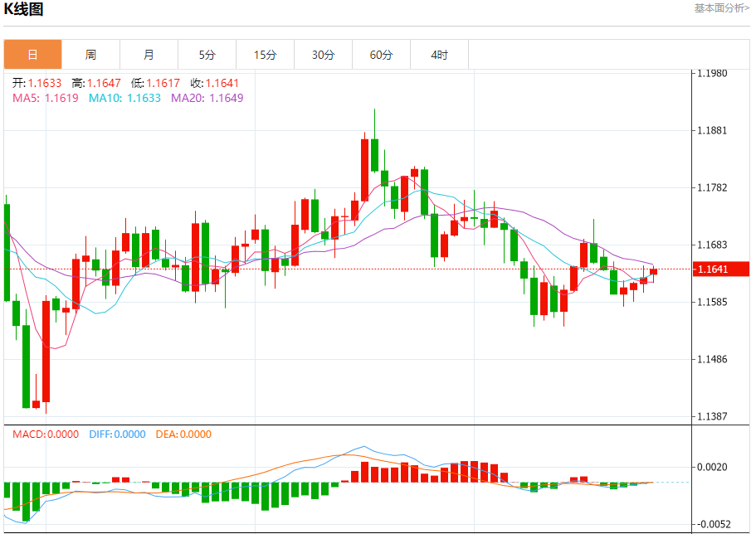Screen dimensions: 756x534
Task: Click the DEA indicator label
Action: [x=183, y=434]
